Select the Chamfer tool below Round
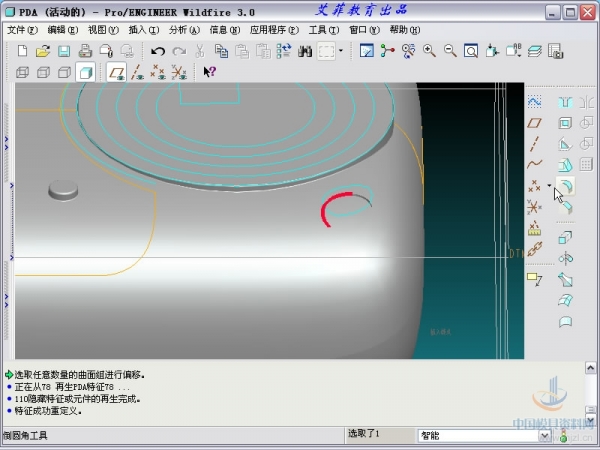This screenshot has height=450, width=600. (565, 207)
